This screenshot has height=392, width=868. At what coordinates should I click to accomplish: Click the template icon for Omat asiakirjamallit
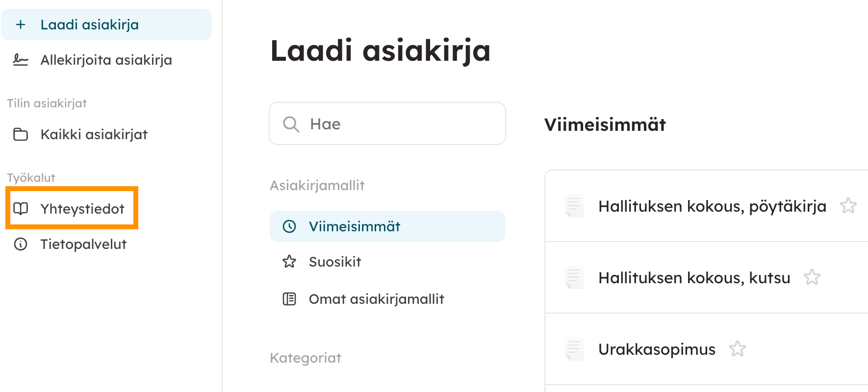(289, 299)
